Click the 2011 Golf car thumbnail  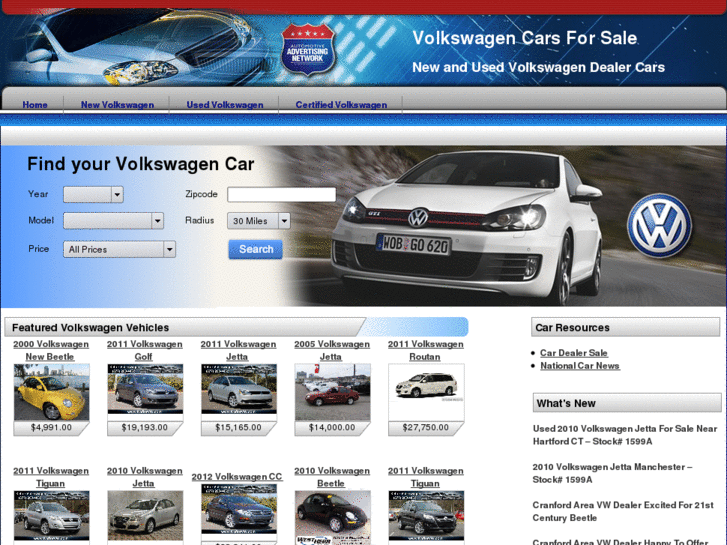(x=145, y=389)
